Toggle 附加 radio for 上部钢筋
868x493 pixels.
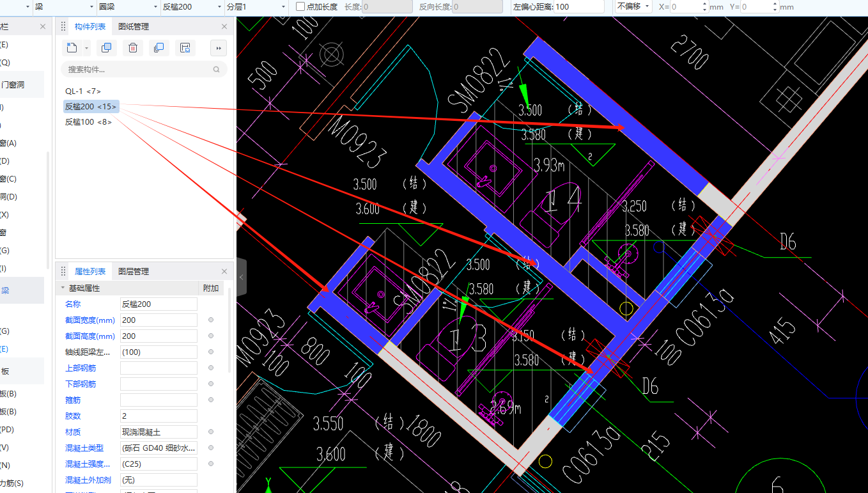[211, 368]
